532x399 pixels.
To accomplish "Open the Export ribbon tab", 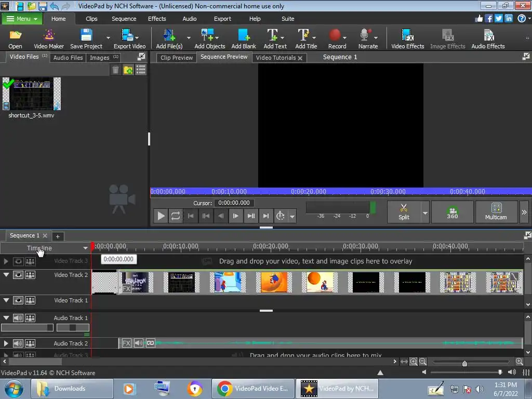I will coord(222,19).
